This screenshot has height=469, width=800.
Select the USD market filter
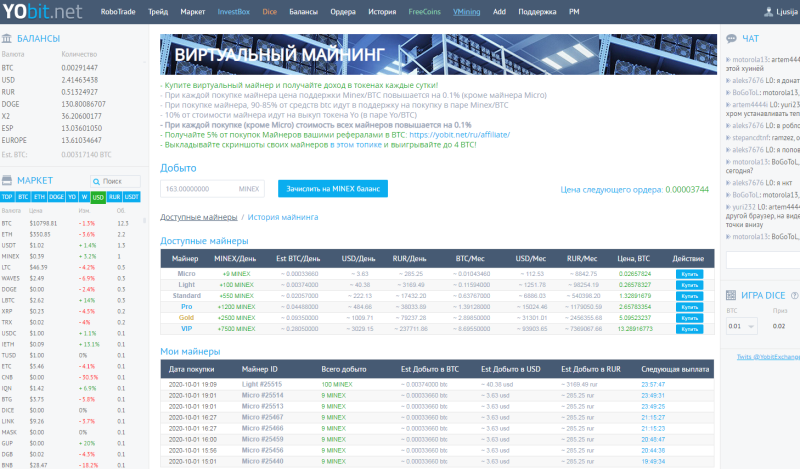pyautogui.click(x=98, y=197)
